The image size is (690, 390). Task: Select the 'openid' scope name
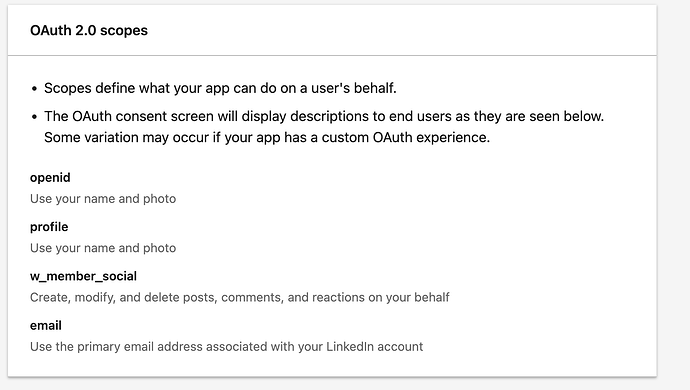pyautogui.click(x=50, y=178)
